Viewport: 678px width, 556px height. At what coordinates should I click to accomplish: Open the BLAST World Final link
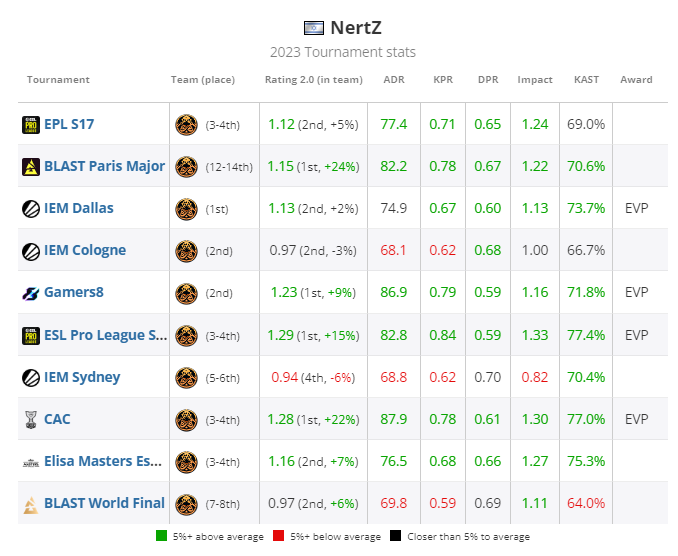point(105,503)
